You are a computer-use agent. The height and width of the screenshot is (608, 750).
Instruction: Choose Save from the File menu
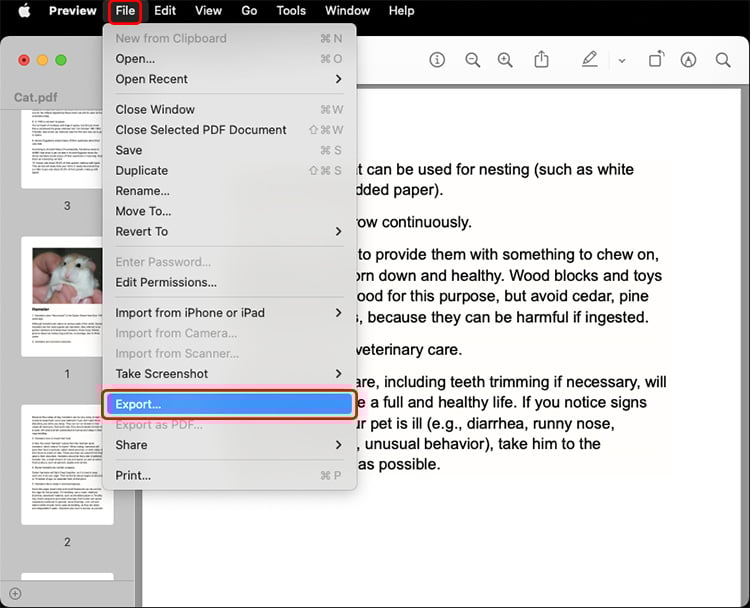tap(230, 150)
